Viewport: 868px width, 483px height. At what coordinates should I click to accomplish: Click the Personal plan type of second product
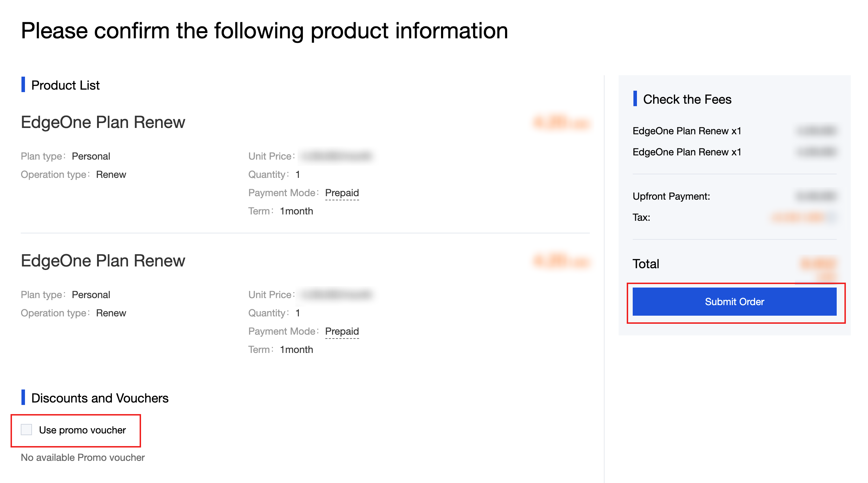[91, 295]
